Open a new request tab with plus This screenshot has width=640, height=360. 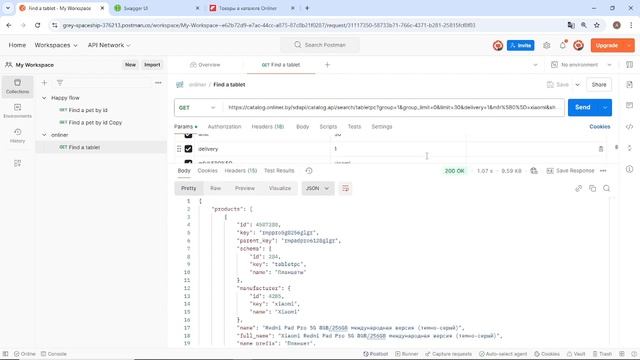327,64
